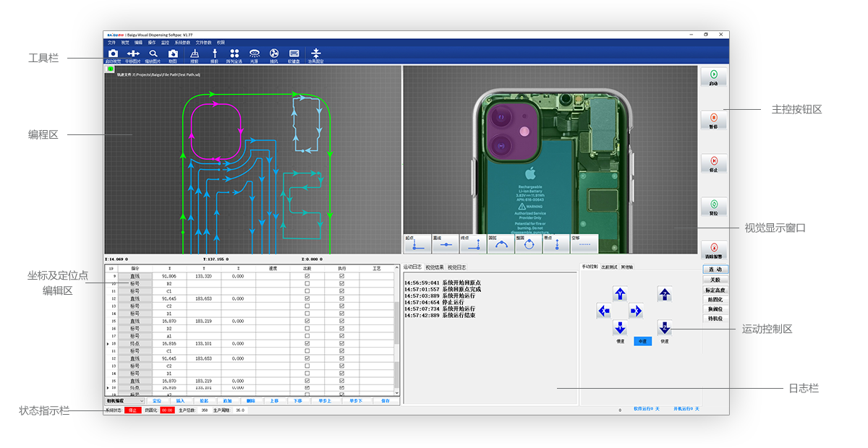
Task: Toggle 执行 checkbox in the B2 row
Action: click(x=341, y=284)
